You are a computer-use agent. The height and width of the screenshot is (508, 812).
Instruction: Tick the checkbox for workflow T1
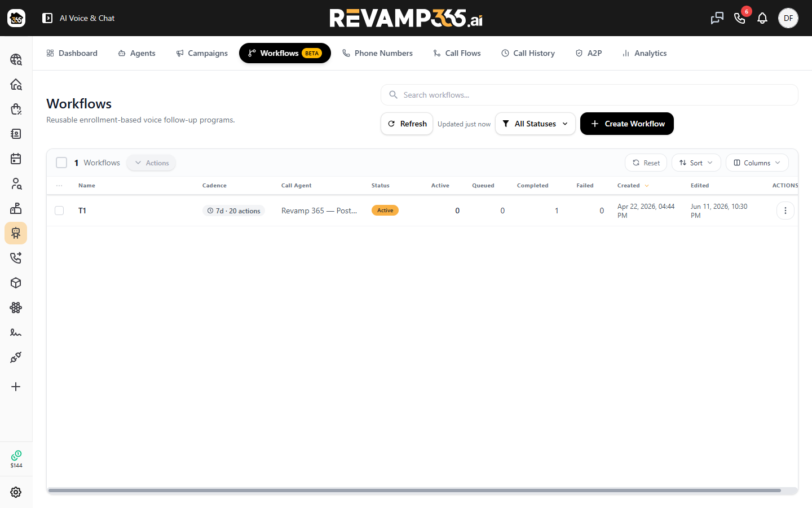(x=59, y=211)
